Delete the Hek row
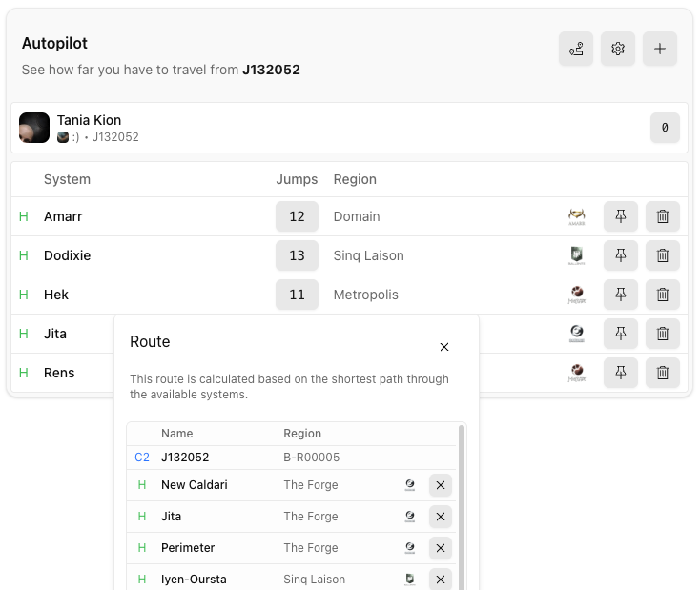The height and width of the screenshot is (590, 700). coord(663,295)
